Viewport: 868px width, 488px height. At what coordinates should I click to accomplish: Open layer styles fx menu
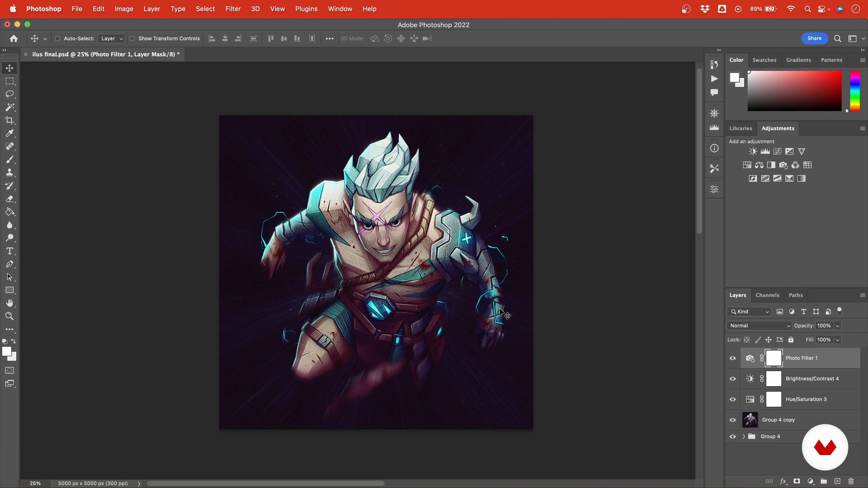point(783,481)
